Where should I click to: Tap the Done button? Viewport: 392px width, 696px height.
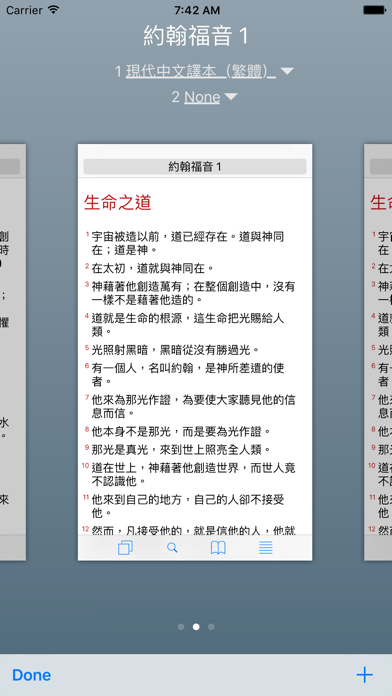32,675
